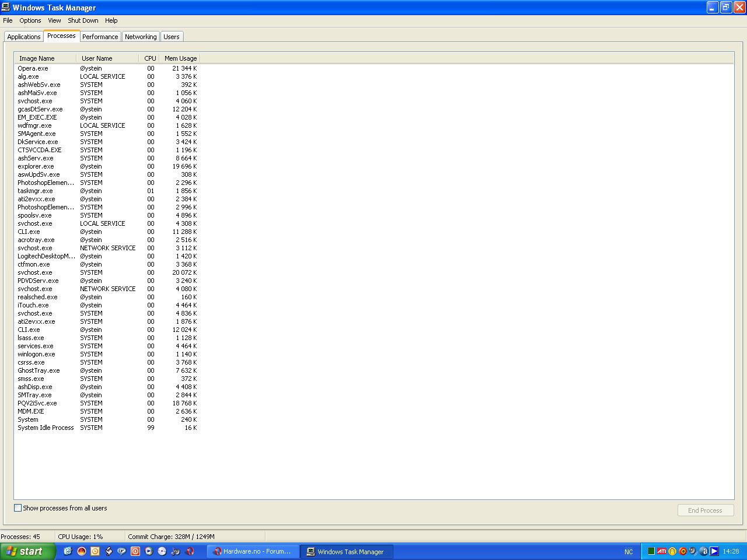This screenshot has height=560, width=747.
Task: Open the File menu
Action: pos(8,20)
